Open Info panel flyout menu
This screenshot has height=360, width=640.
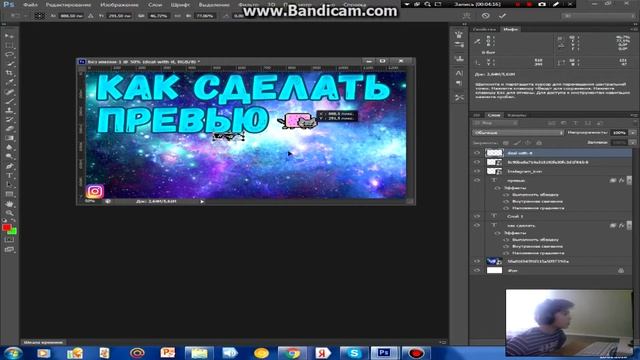633,29
